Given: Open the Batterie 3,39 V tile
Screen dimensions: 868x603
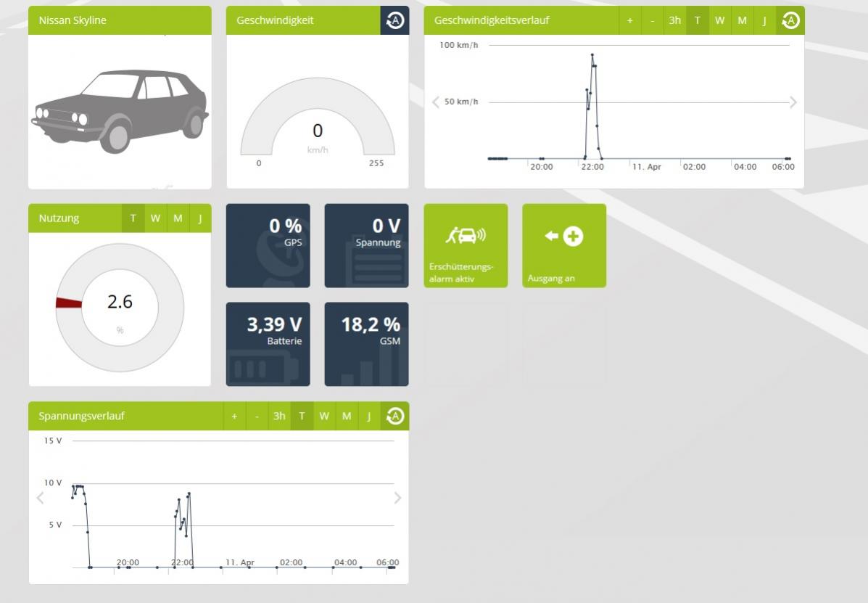Looking at the screenshot, I should [268, 344].
